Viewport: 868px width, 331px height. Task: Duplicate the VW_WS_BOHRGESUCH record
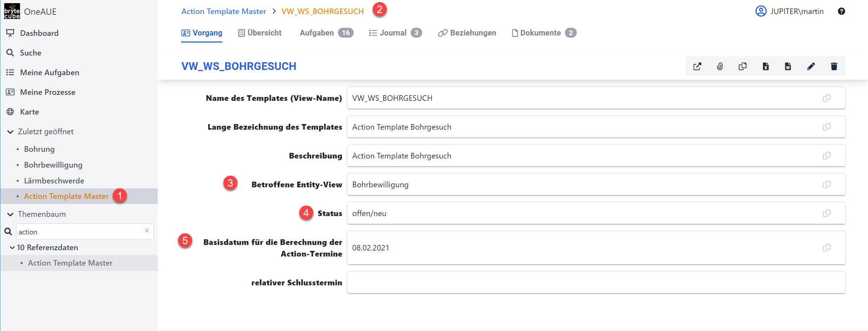point(743,66)
